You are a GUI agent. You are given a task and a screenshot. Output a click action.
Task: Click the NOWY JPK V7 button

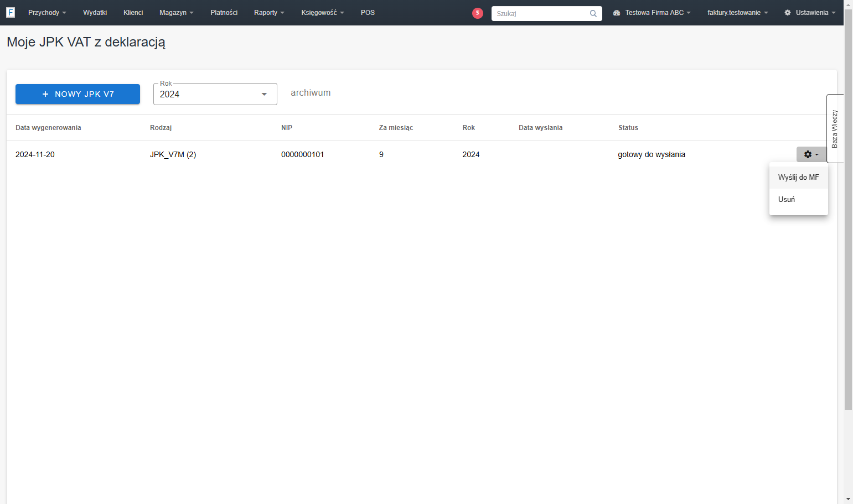point(77,94)
